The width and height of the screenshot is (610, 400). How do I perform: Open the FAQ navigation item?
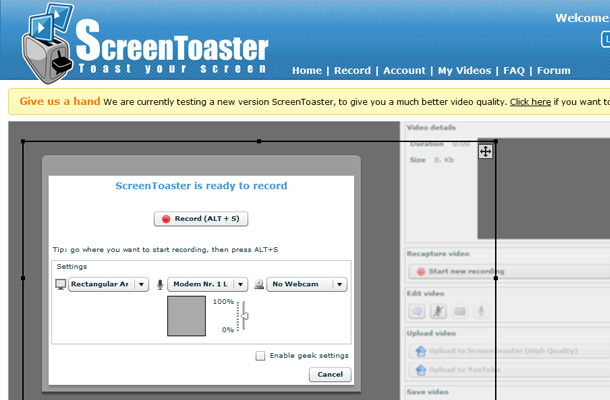[514, 70]
